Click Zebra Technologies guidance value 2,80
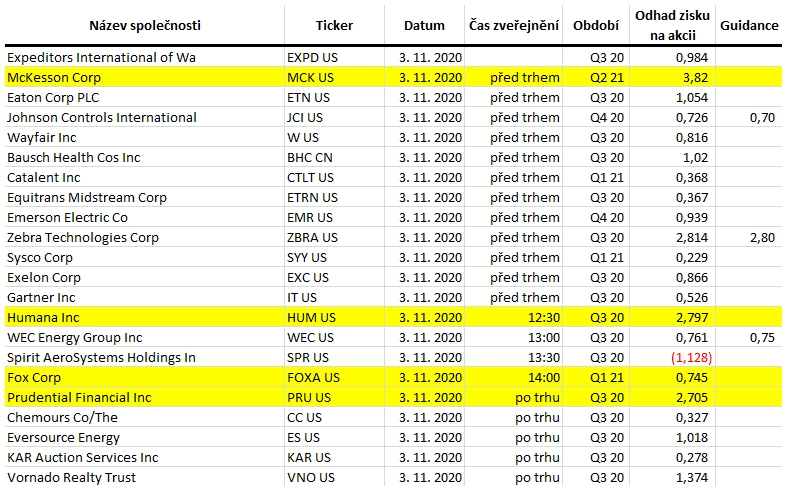The width and height of the screenshot is (787, 490). pyautogui.click(x=762, y=237)
